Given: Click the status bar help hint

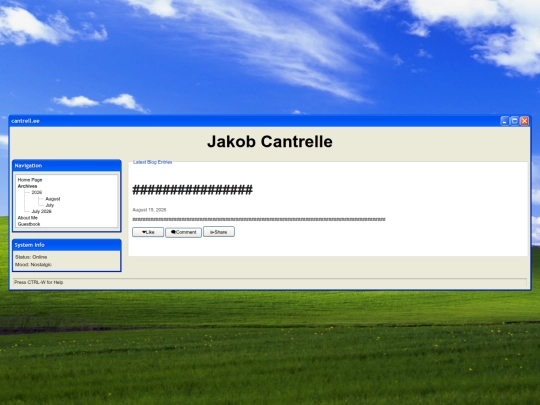Looking at the screenshot, I should pos(39,282).
